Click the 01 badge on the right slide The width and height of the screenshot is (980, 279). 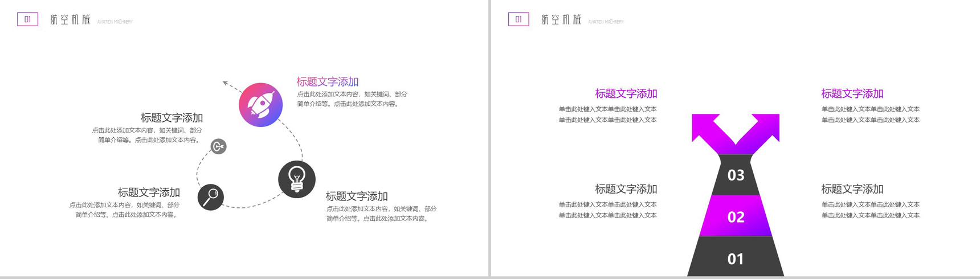click(518, 19)
